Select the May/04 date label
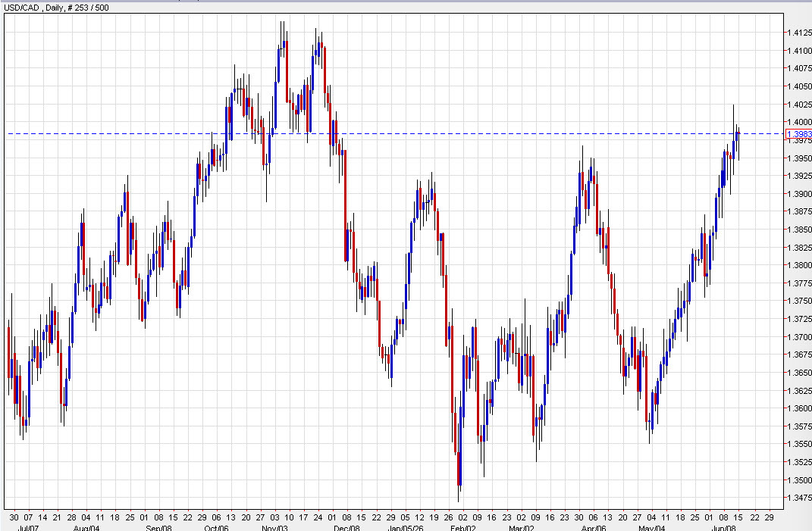812x531 pixels. [x=651, y=528]
